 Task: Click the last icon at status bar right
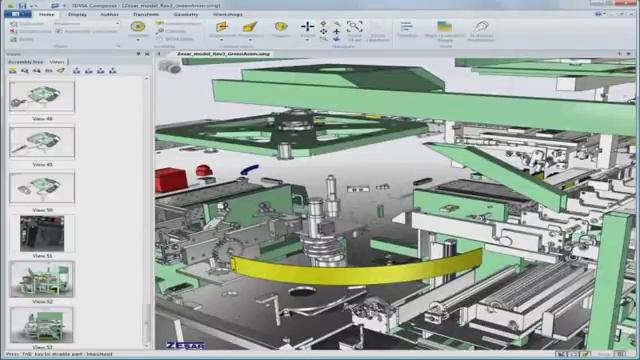(620, 354)
